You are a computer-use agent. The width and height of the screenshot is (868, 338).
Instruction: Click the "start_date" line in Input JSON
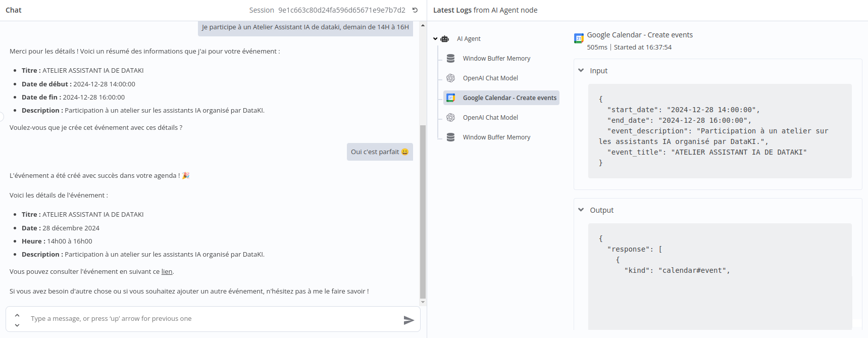(x=684, y=110)
